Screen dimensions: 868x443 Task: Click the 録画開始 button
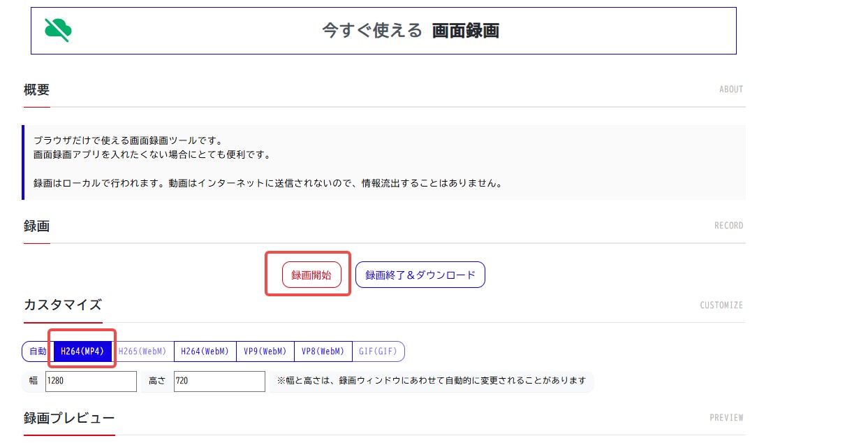(x=311, y=275)
